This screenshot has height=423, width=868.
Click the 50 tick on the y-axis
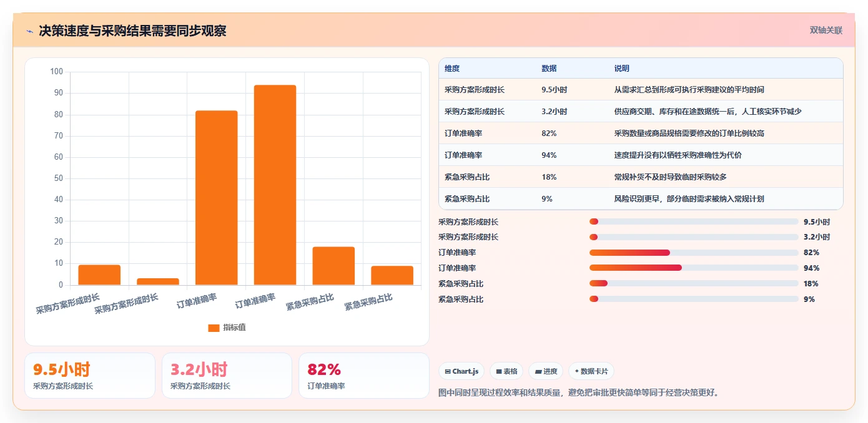point(59,178)
